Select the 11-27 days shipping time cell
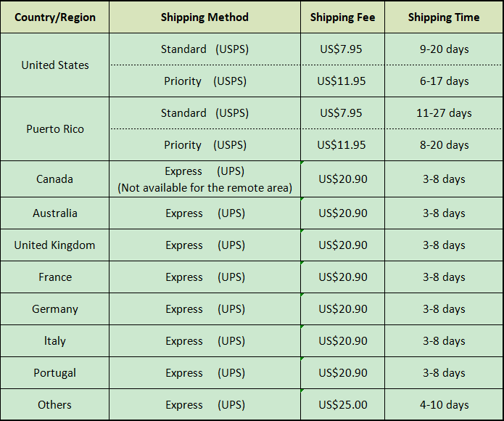This screenshot has height=421, width=504. (443, 113)
